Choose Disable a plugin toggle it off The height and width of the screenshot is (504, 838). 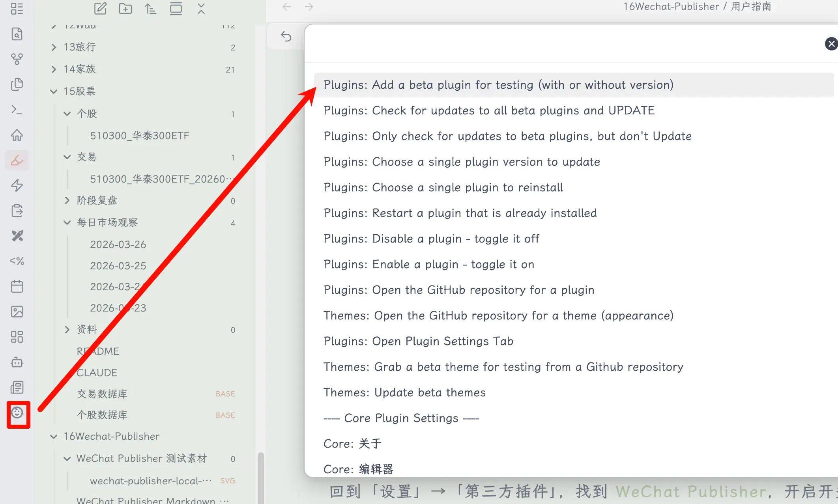click(x=431, y=239)
